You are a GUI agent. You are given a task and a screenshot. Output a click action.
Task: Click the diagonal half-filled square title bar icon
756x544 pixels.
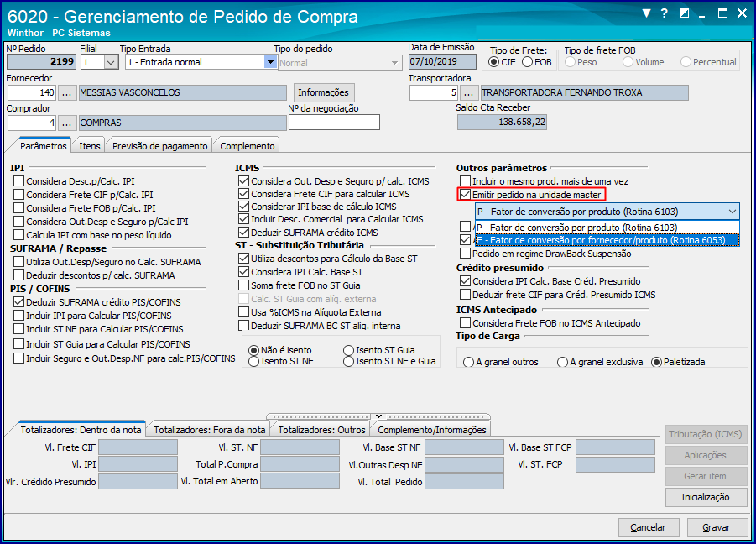click(684, 13)
